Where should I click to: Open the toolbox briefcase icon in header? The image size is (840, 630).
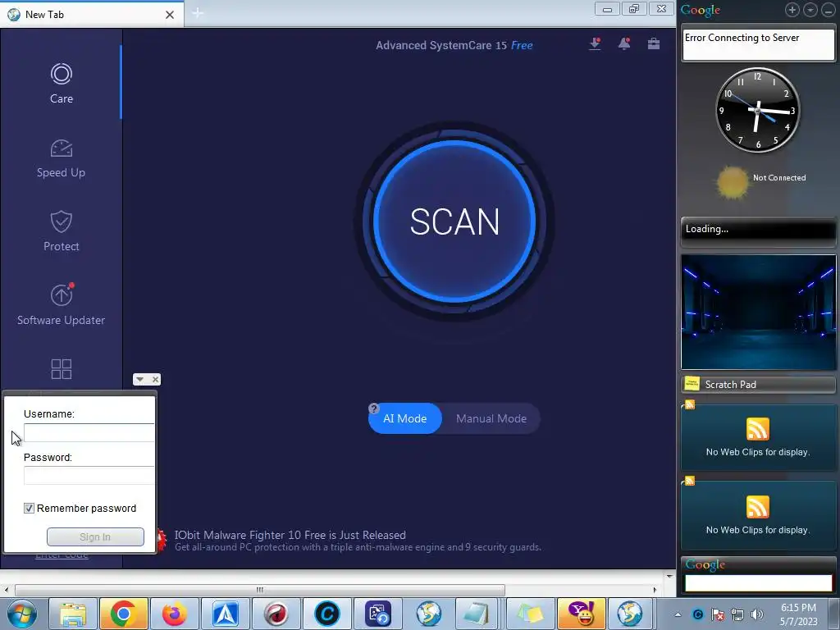click(x=654, y=44)
